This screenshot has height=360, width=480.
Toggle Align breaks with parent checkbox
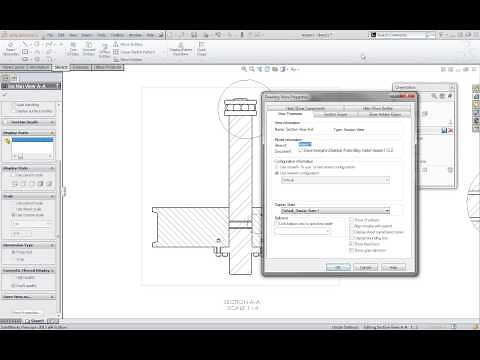coord(351,226)
